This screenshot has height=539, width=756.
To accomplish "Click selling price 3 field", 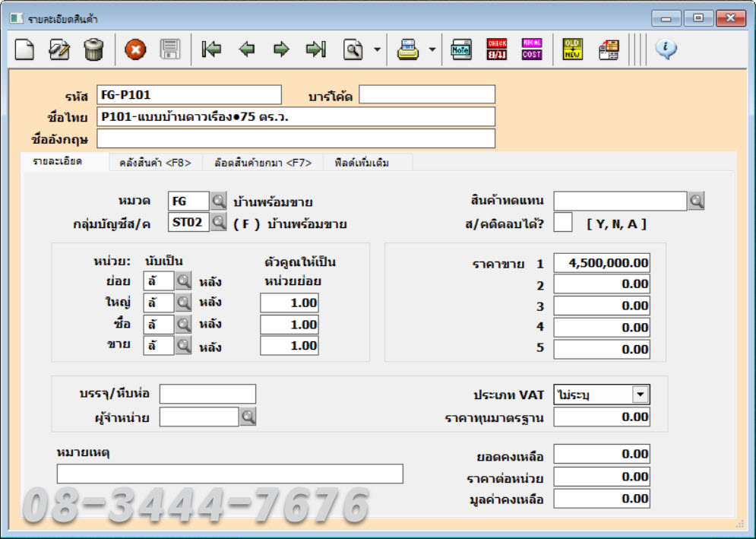I will pos(602,306).
